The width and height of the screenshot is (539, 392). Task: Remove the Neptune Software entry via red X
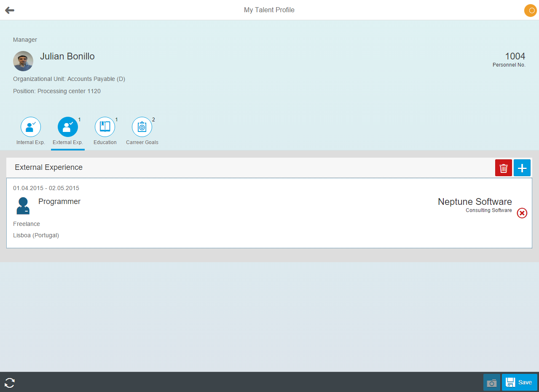522,213
